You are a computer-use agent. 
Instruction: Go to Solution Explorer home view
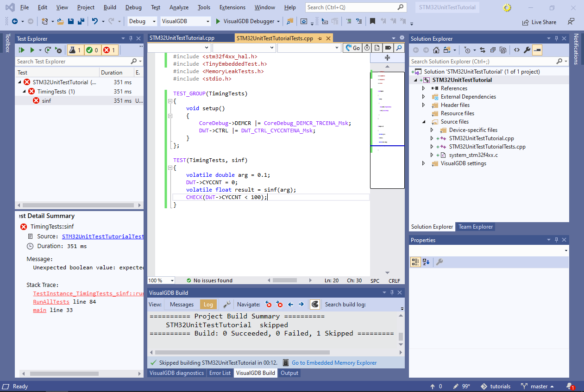coord(436,50)
